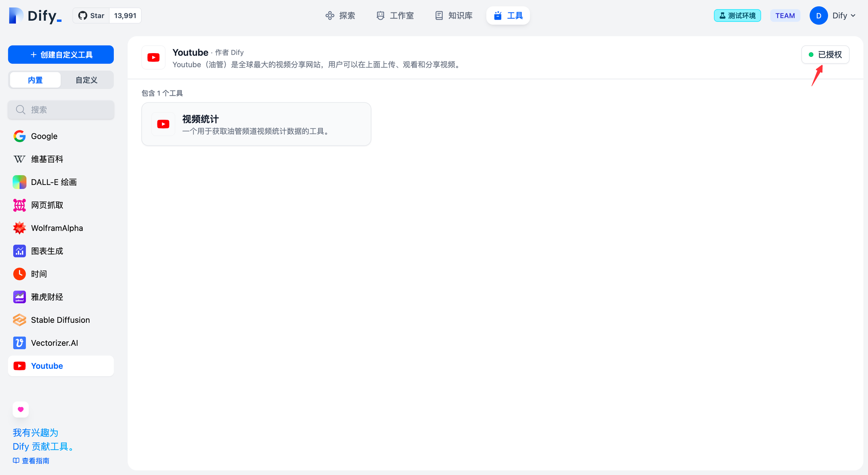Select the 图表生成 chart icon
Image resolution: width=868 pixels, height=475 pixels.
[x=19, y=251]
